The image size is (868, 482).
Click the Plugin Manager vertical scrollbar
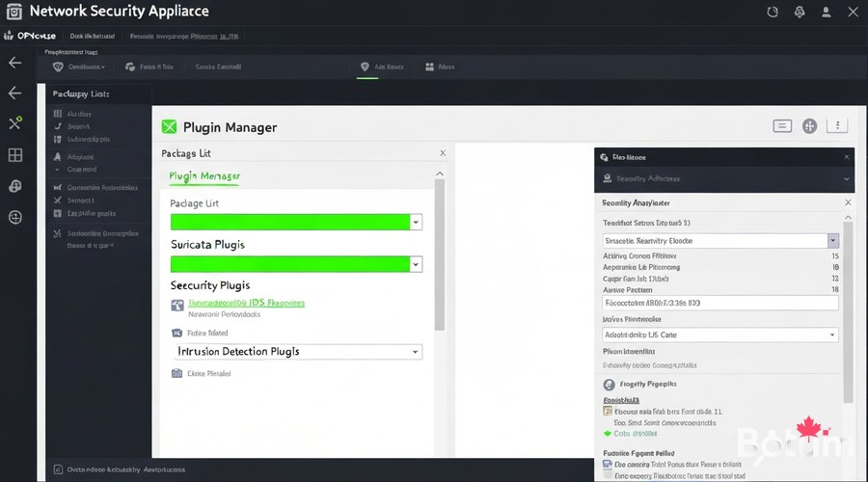coord(440,254)
